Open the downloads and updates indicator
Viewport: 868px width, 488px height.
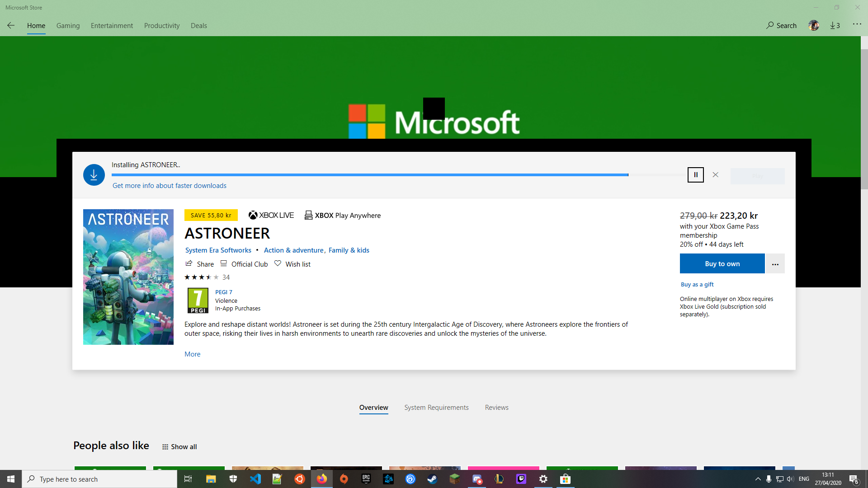pyautogui.click(x=835, y=25)
